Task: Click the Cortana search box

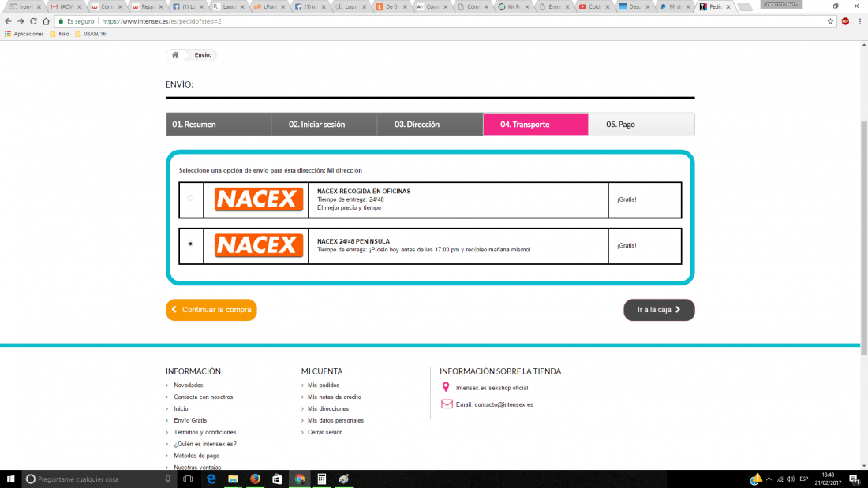Action: tap(99, 479)
